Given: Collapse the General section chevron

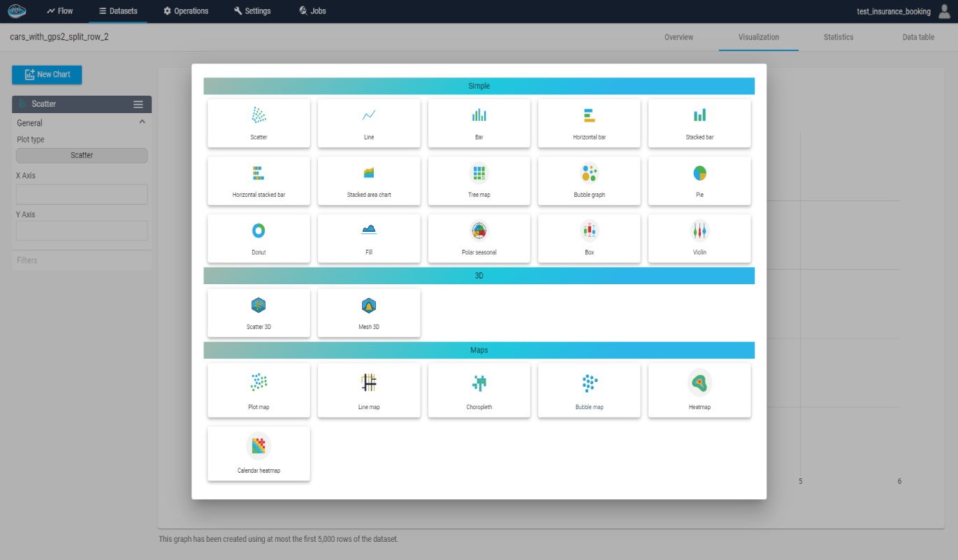Looking at the screenshot, I should tap(143, 122).
